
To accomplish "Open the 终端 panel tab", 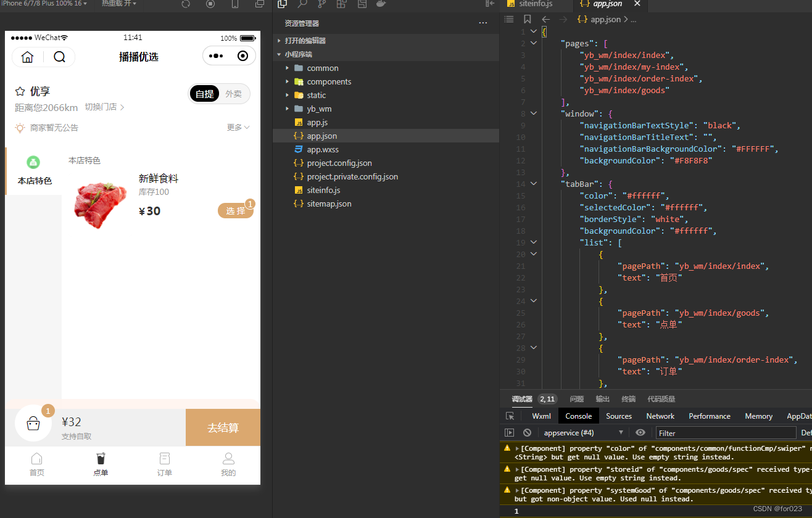I will point(628,399).
